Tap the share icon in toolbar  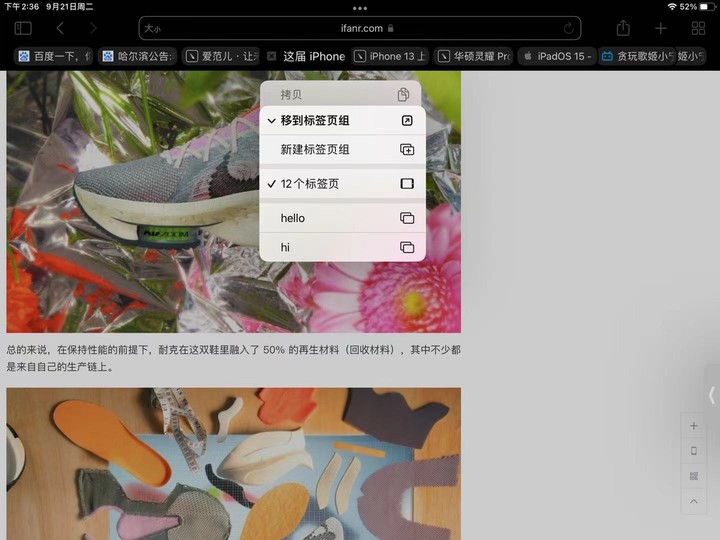click(623, 29)
